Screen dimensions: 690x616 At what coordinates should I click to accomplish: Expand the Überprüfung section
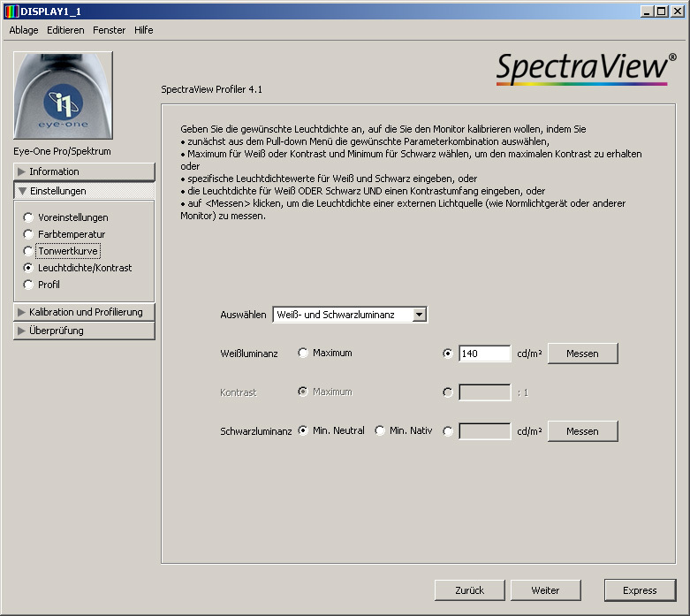click(84, 331)
